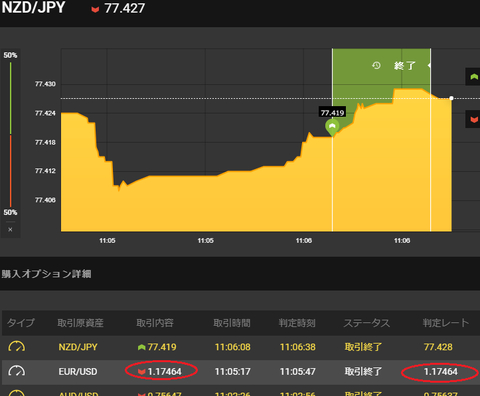Screen dimensions: 480x396
Task: Click the 77.406 price axis label
Action: 45,200
